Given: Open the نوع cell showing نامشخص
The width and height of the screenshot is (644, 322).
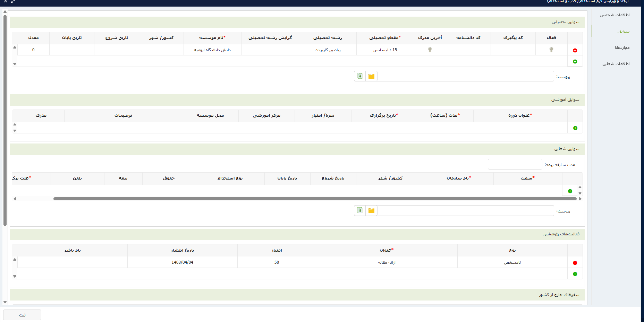Looking at the screenshot, I should click(512, 262).
